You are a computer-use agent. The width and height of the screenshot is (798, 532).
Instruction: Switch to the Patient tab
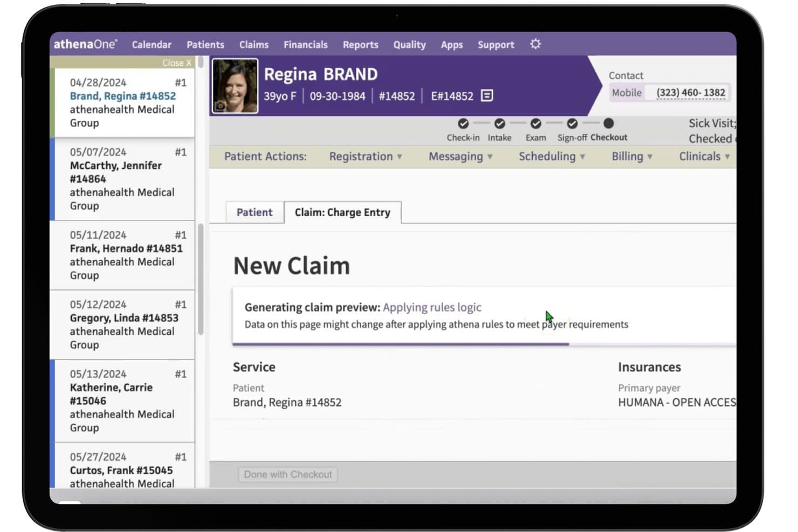coord(254,212)
